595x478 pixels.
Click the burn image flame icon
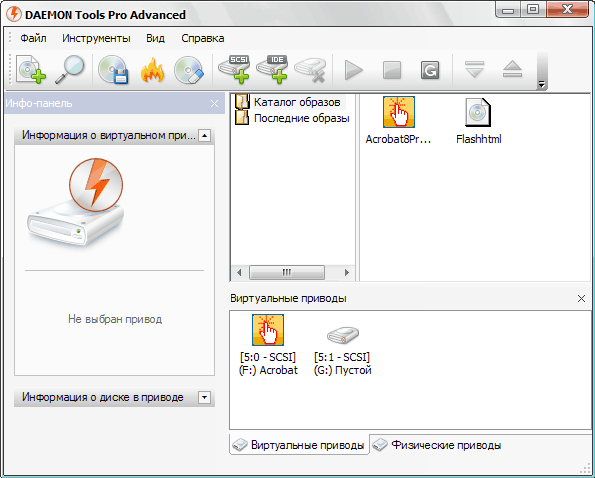coord(152,70)
